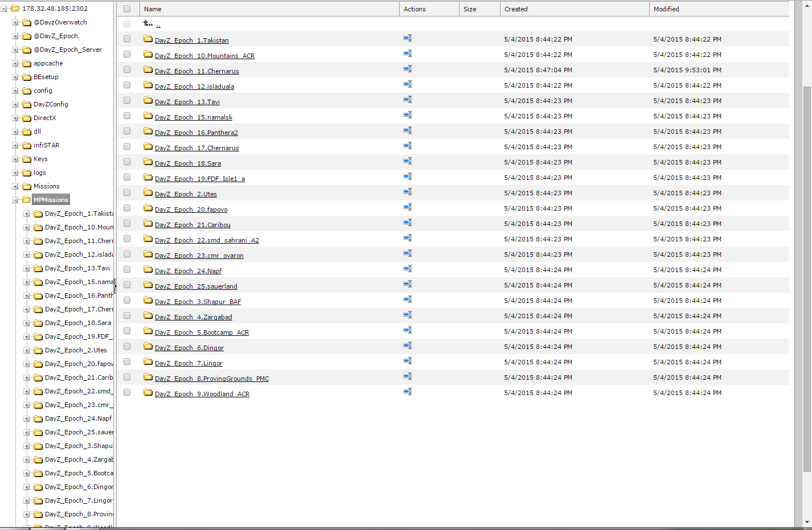Expand the infiSTAR tree node
812x530 pixels.
tap(15, 145)
